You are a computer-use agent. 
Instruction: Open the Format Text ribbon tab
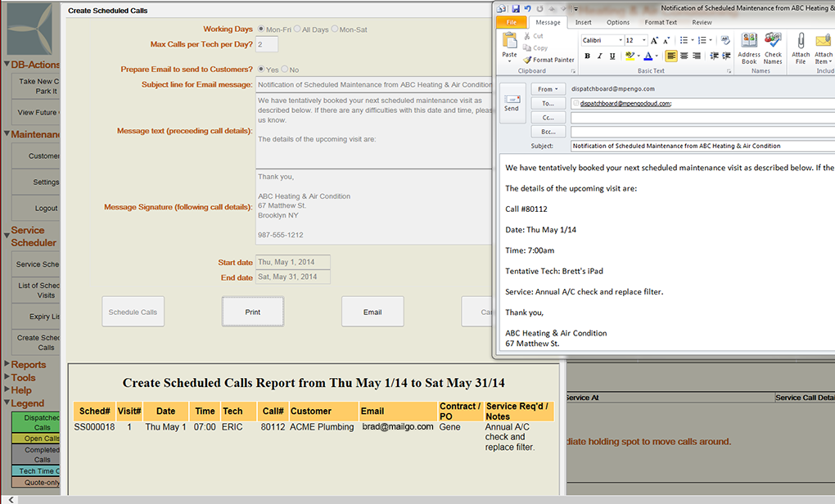(x=660, y=23)
